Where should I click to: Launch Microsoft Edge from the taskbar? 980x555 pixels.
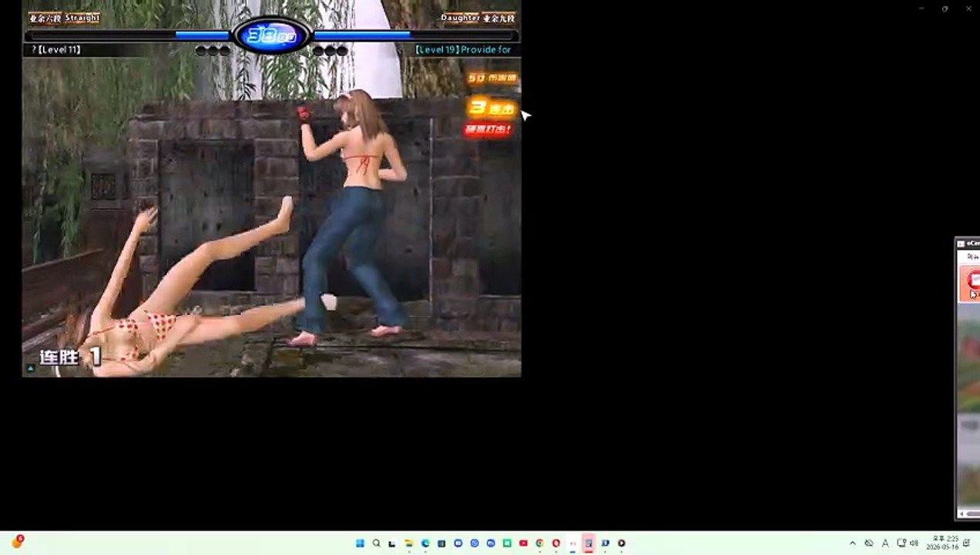[x=425, y=543]
